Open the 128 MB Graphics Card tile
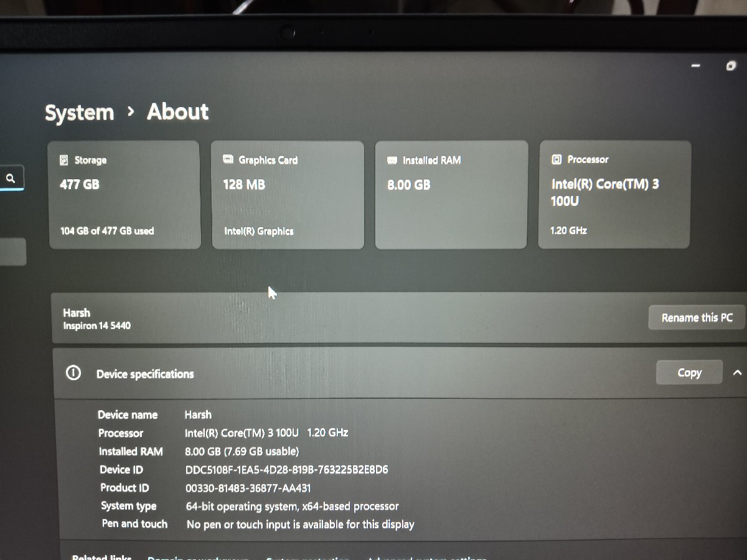The height and width of the screenshot is (560, 747). [288, 195]
